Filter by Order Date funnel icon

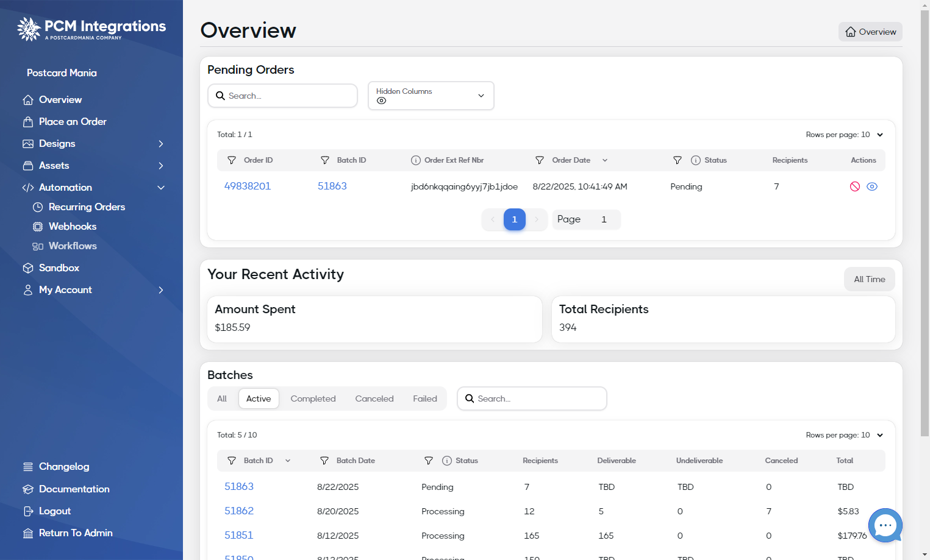tap(540, 160)
